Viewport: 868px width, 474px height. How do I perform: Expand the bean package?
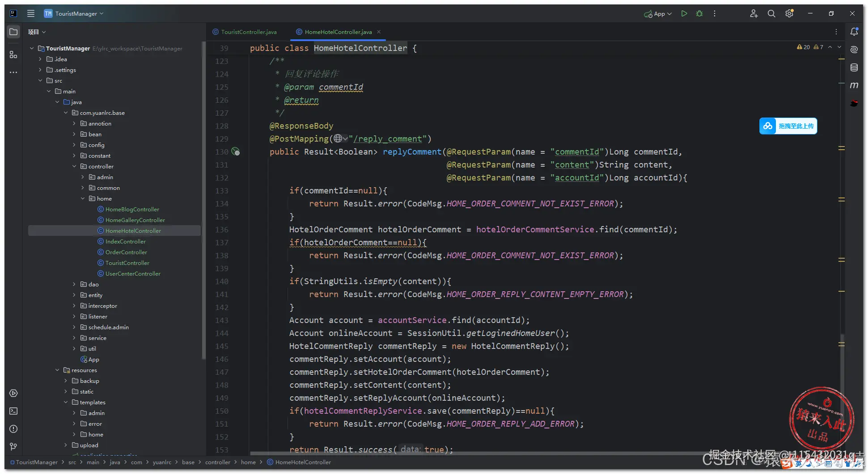pos(74,134)
